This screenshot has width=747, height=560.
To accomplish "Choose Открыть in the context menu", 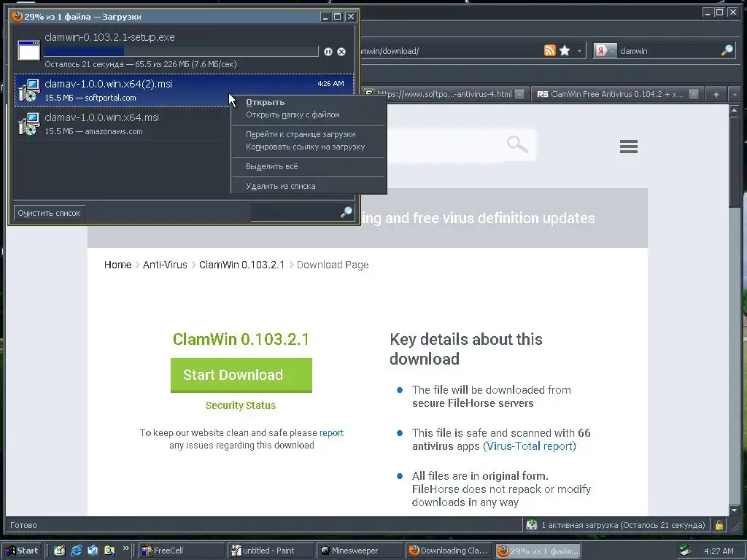I will [265, 102].
